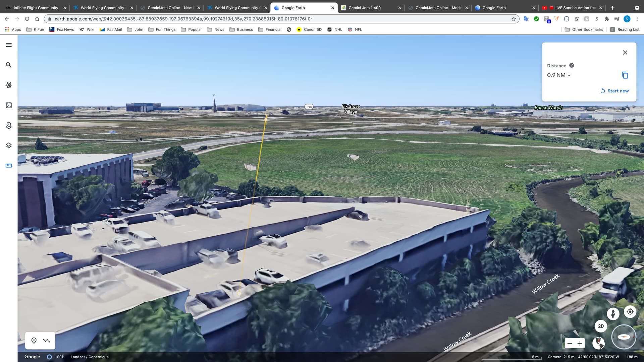Draw line or shape tool button

47,341
